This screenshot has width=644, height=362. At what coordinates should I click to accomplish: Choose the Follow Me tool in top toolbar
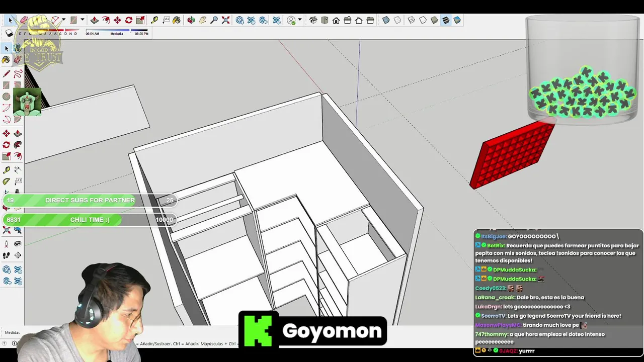[x=106, y=20]
